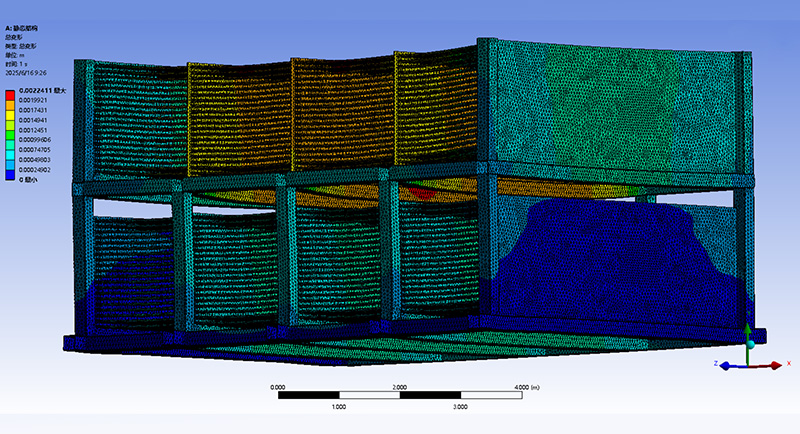Click the time '1 s' label line
The width and height of the screenshot is (800, 434).
pos(16,64)
